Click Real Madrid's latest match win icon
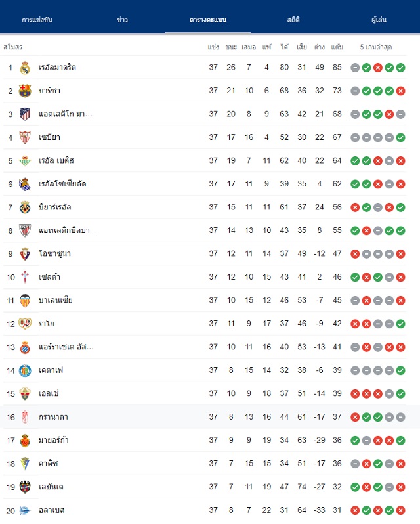Screen dimensions: 420x524 point(400,68)
